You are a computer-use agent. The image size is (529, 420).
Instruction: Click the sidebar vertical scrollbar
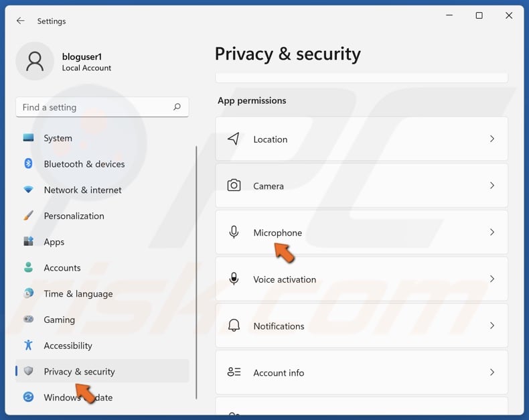(x=196, y=272)
